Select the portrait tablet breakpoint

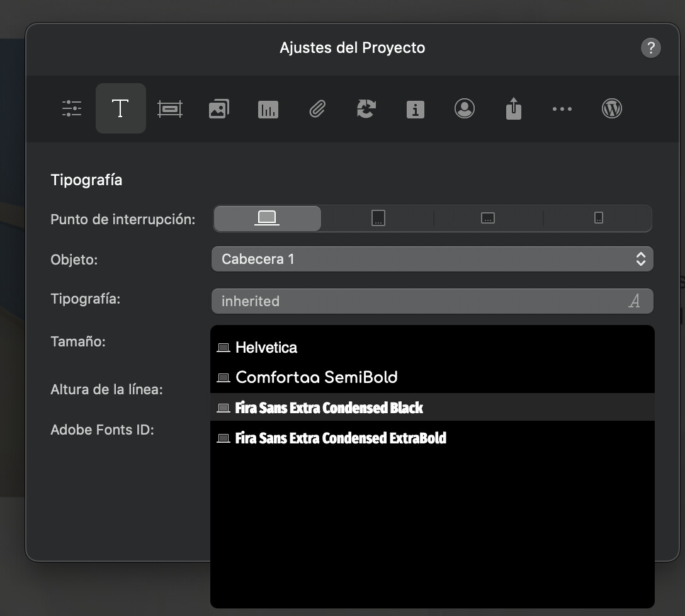[378, 218]
